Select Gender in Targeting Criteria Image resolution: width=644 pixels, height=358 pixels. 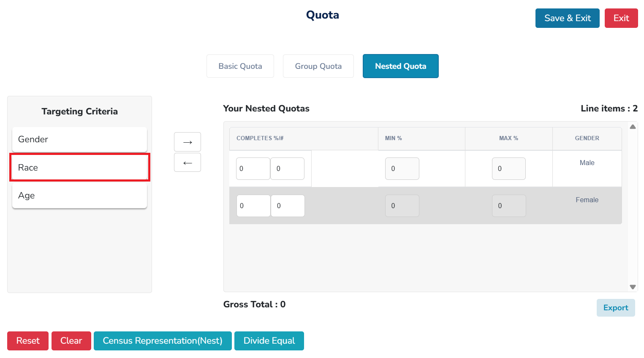pyautogui.click(x=79, y=139)
